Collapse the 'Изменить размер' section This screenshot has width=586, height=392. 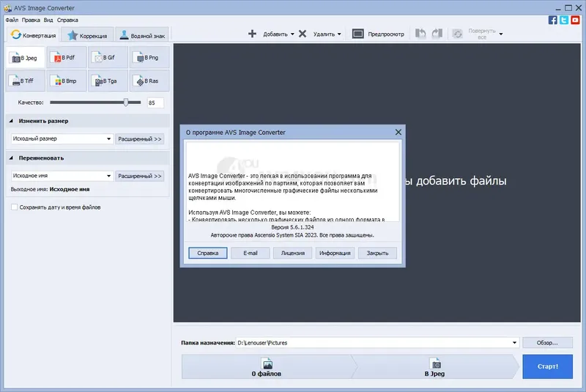pyautogui.click(x=11, y=121)
